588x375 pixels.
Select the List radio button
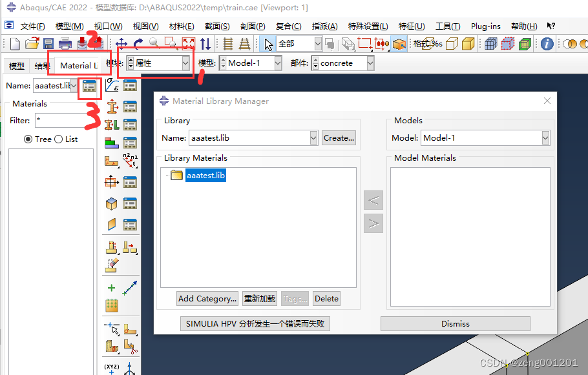pos(59,139)
